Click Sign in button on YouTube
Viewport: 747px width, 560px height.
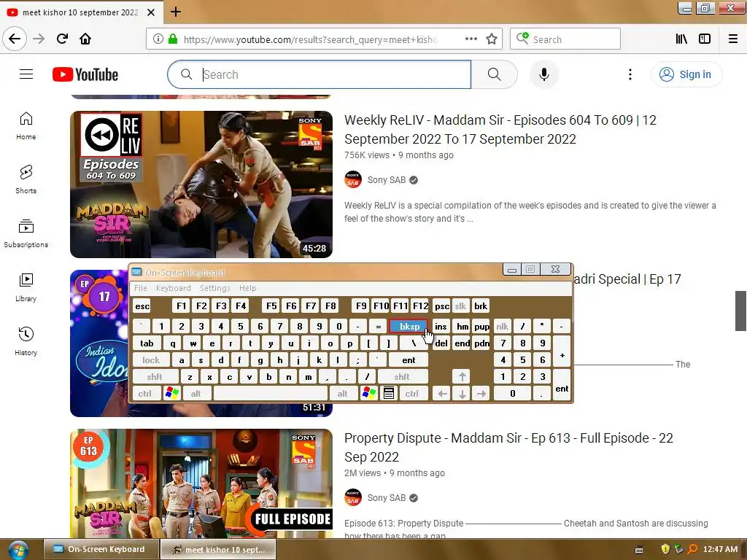[686, 74]
